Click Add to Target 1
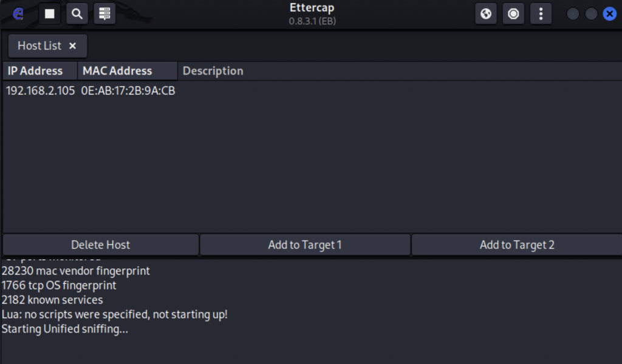 coord(305,244)
